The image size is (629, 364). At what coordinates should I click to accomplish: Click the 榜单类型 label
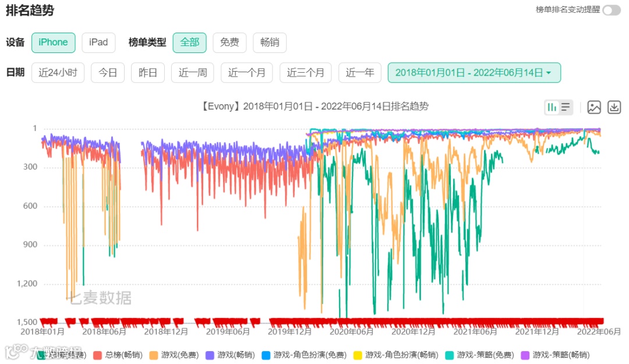(147, 43)
